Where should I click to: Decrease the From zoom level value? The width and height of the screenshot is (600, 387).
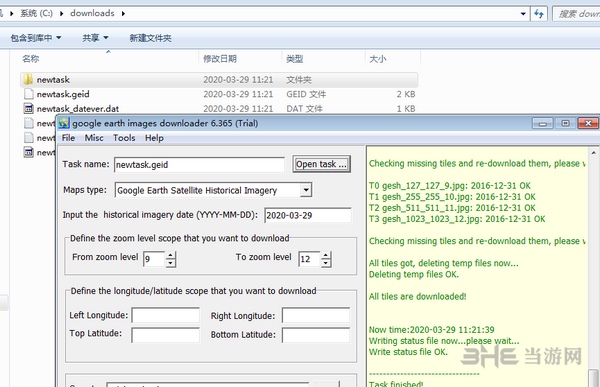171,263
